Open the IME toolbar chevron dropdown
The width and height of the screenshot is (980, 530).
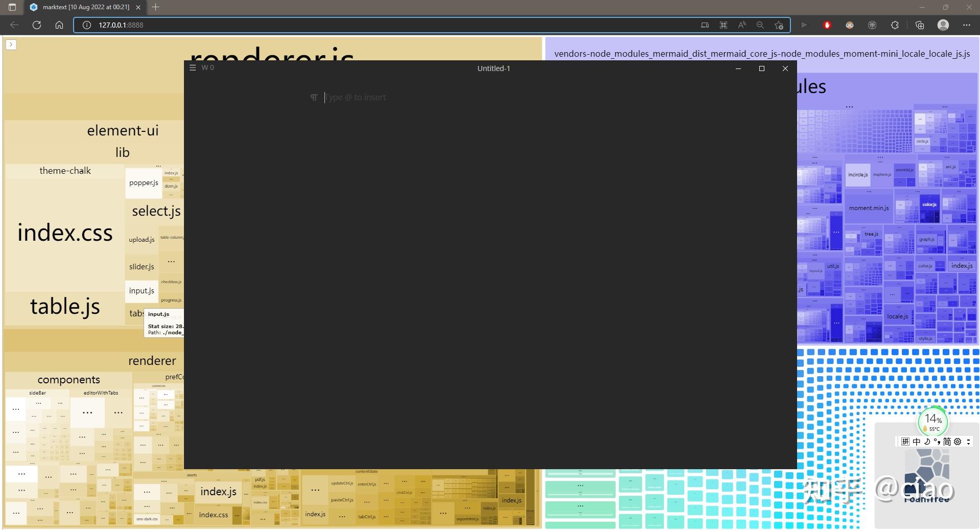click(968, 442)
